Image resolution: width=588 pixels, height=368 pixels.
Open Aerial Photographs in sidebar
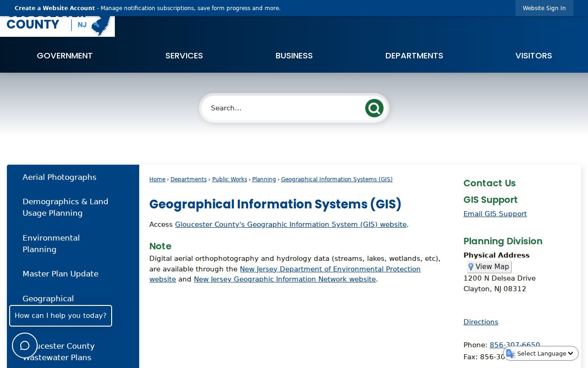click(59, 177)
